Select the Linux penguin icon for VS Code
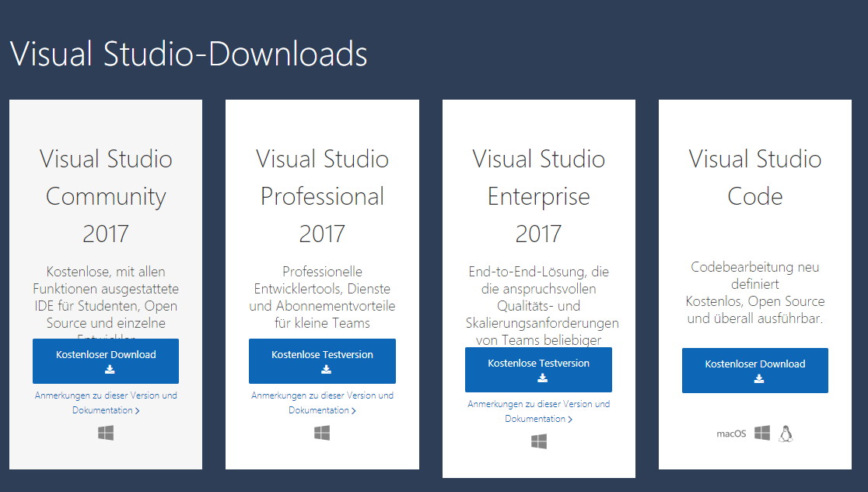This screenshot has width=868, height=492. (786, 434)
